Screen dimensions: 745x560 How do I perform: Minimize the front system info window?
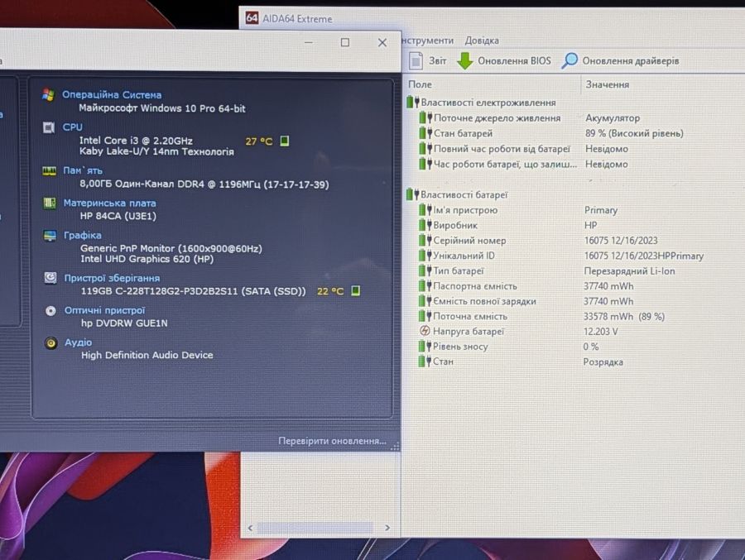click(x=309, y=42)
